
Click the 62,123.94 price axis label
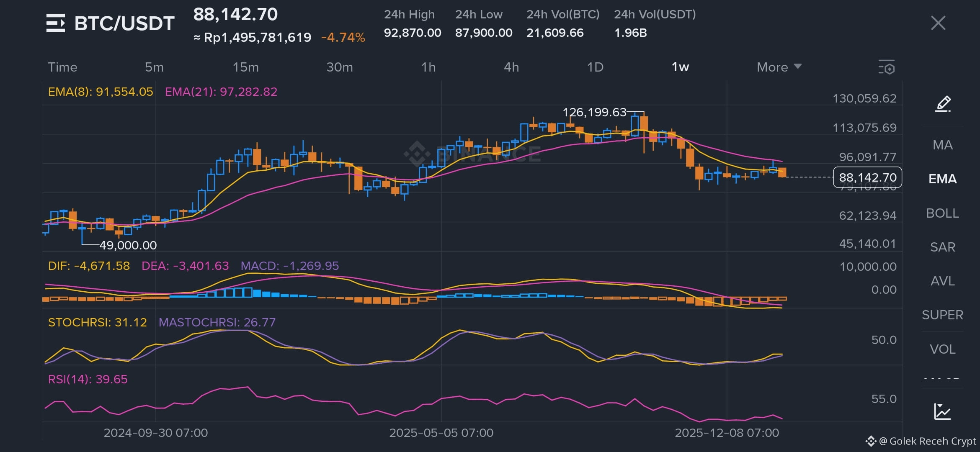click(x=868, y=216)
